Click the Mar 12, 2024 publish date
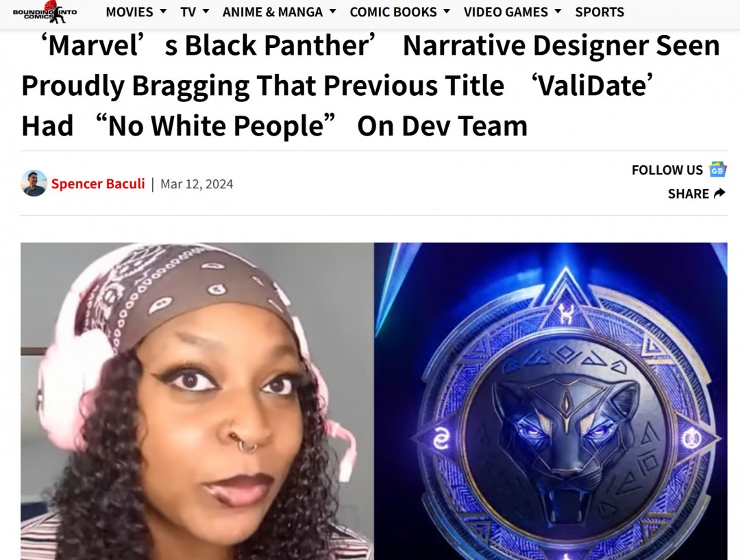The image size is (740, 560). click(197, 184)
